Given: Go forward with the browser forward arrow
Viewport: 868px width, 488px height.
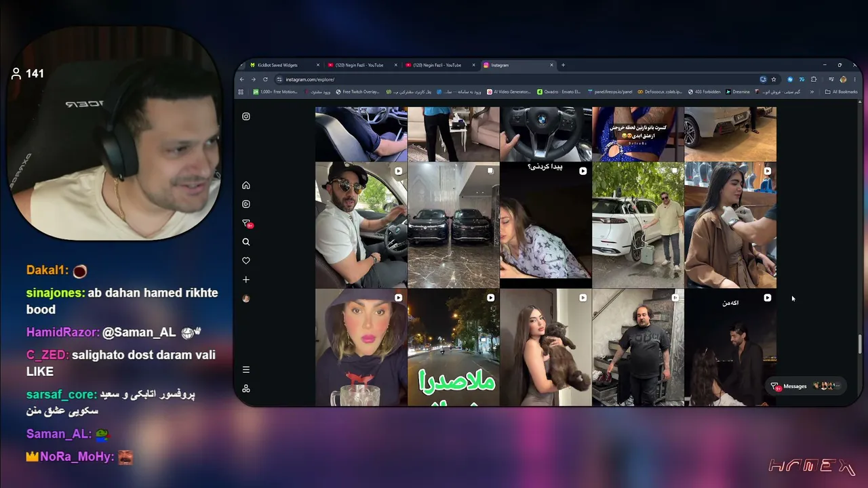Looking at the screenshot, I should click(252, 79).
